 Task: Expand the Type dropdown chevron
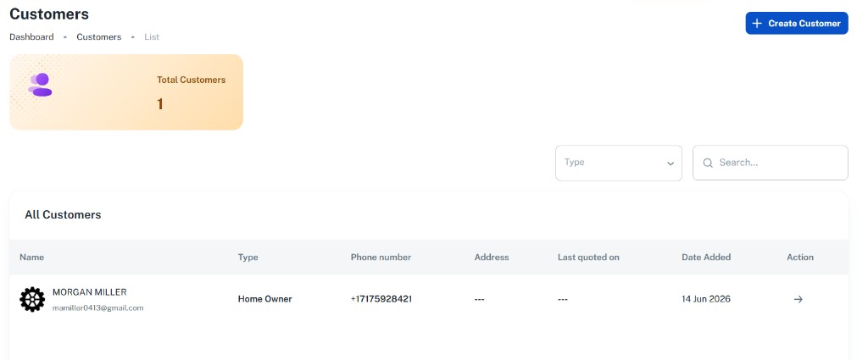670,163
